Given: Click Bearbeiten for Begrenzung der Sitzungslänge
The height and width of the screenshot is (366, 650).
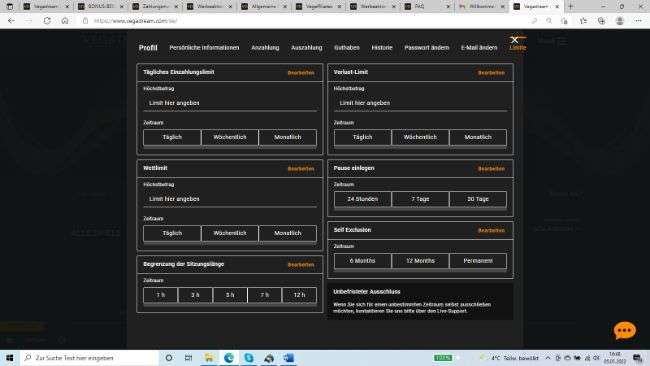Looking at the screenshot, I should (x=301, y=264).
